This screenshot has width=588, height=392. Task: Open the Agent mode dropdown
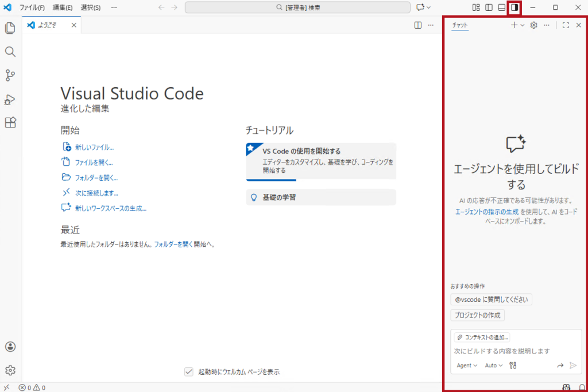tap(466, 366)
